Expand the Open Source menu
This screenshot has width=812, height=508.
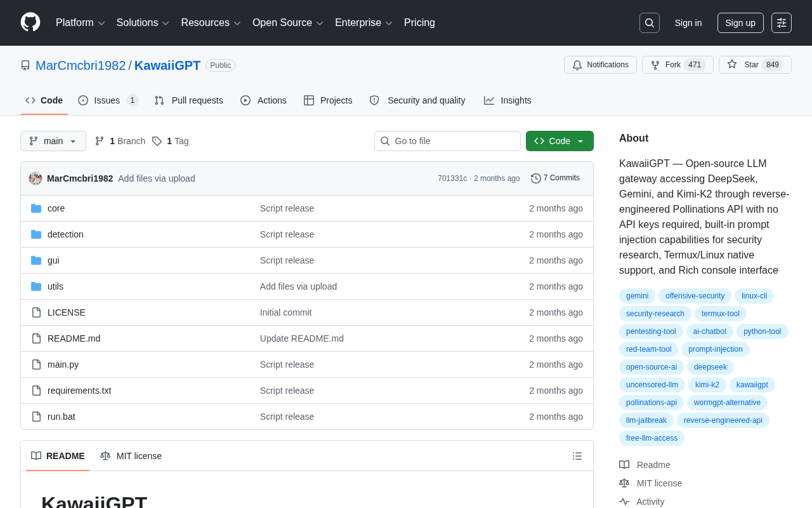(288, 23)
